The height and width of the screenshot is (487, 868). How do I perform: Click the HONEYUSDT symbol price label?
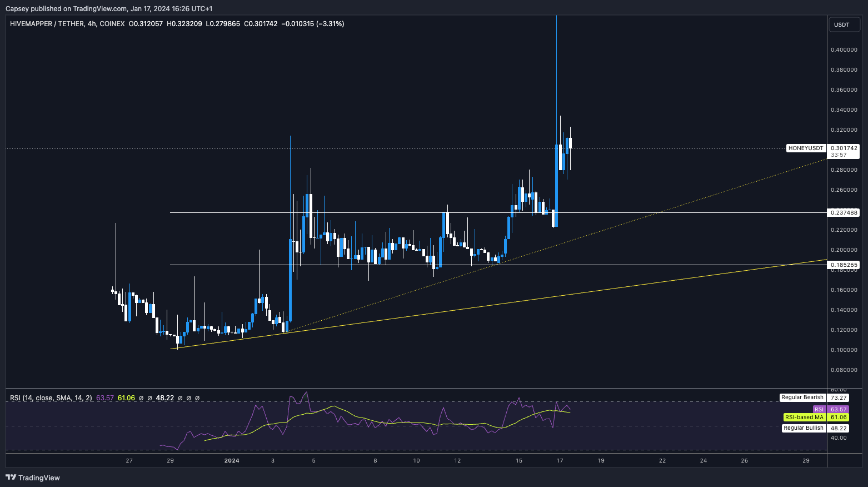805,148
